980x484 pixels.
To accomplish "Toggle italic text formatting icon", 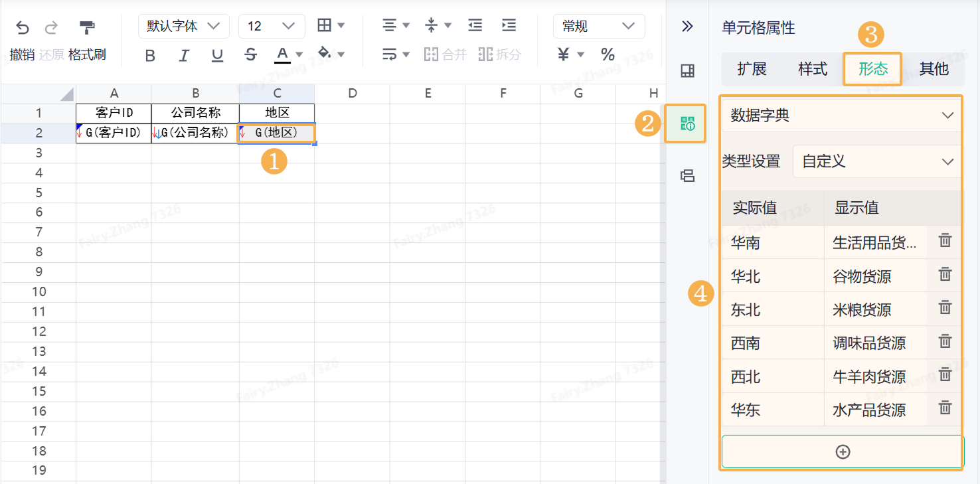I will (x=184, y=55).
